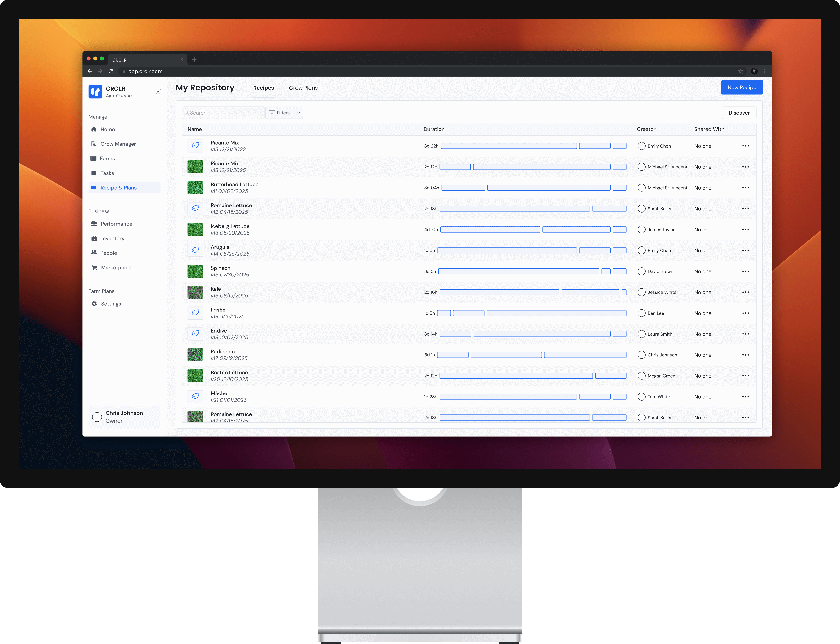
Task: Click the CRCLR logo icon
Action: tap(95, 92)
